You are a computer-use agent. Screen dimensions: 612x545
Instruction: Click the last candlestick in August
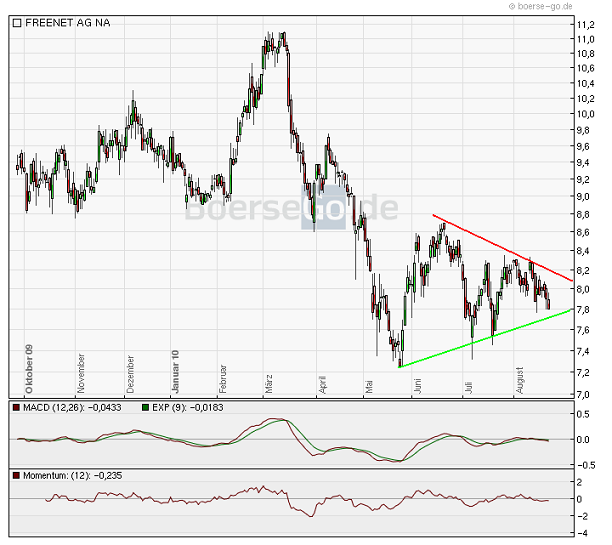pos(549,304)
